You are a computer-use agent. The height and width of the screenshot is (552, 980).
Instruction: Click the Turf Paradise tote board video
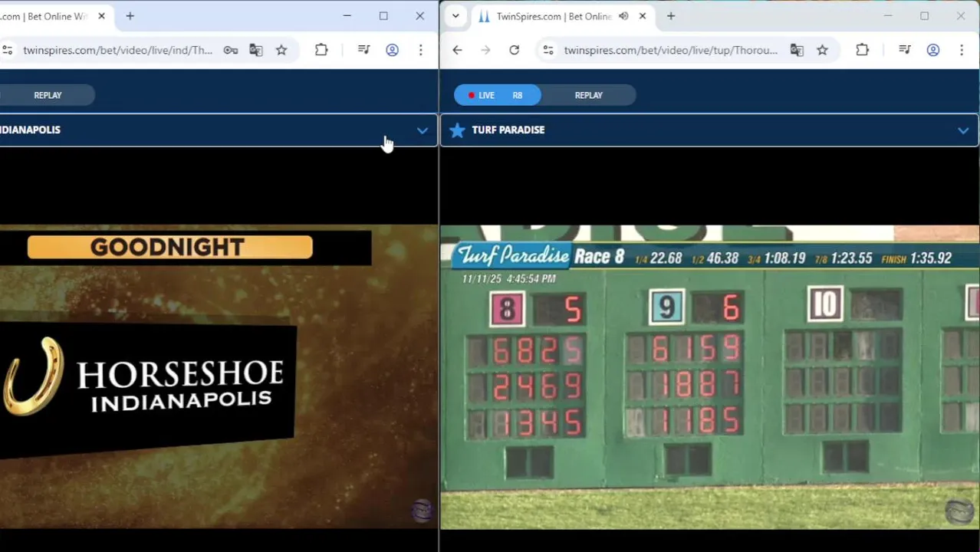coord(710,377)
